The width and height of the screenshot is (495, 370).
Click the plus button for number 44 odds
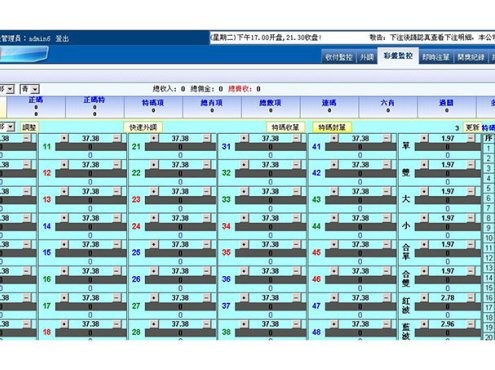tap(334, 218)
